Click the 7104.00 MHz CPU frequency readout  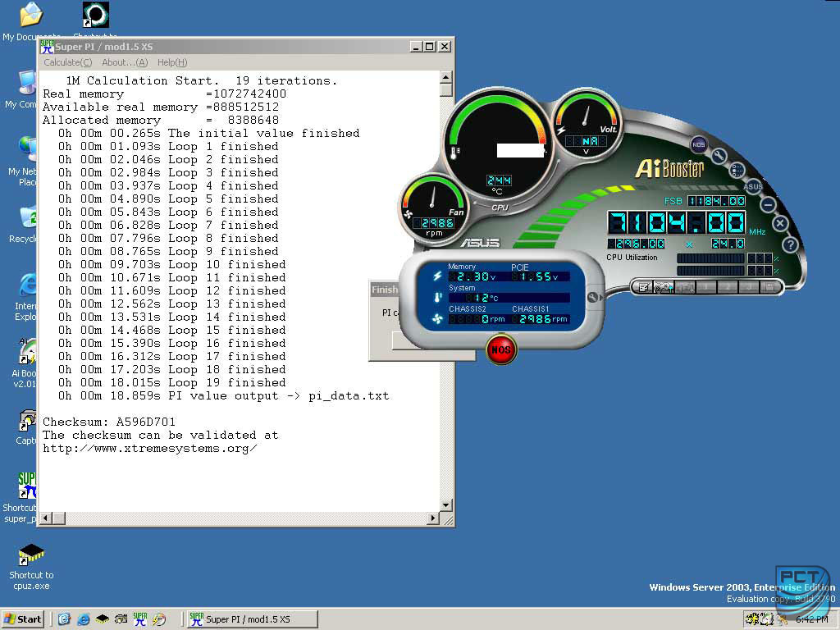tap(676, 223)
